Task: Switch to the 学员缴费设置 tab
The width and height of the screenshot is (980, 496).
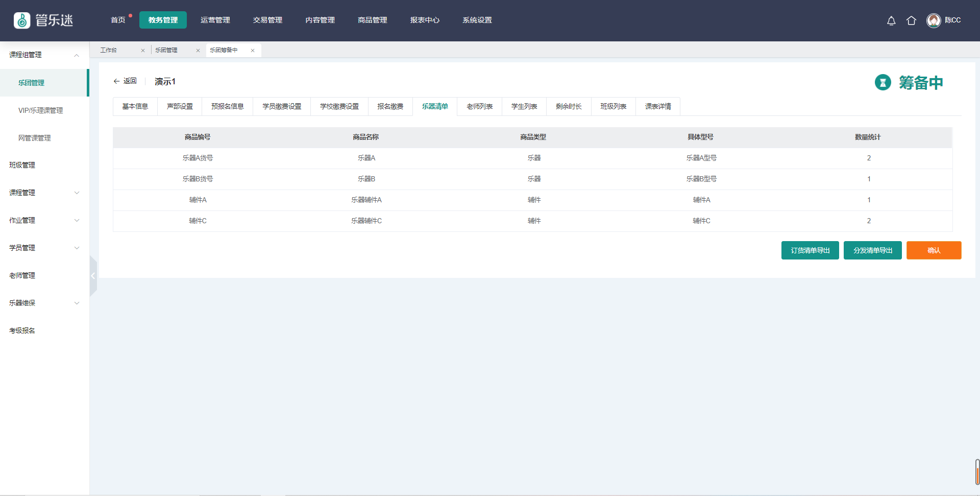Action: (x=282, y=106)
